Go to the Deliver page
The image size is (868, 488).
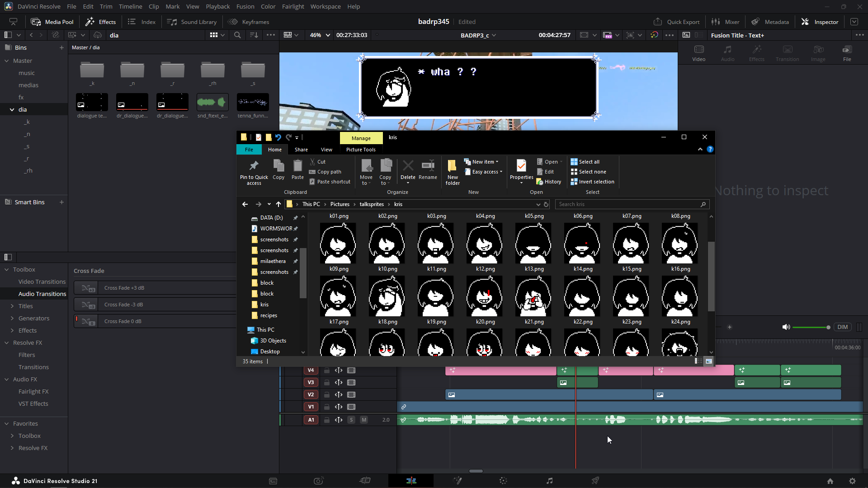595,481
